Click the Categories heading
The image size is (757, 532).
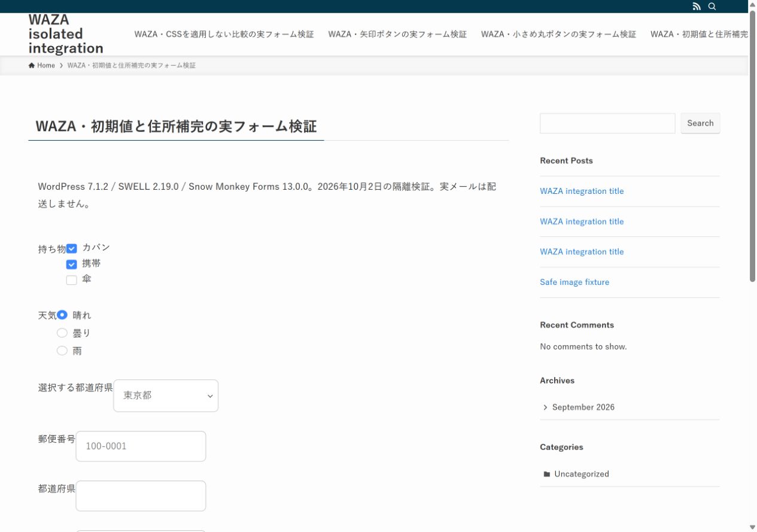tap(561, 447)
